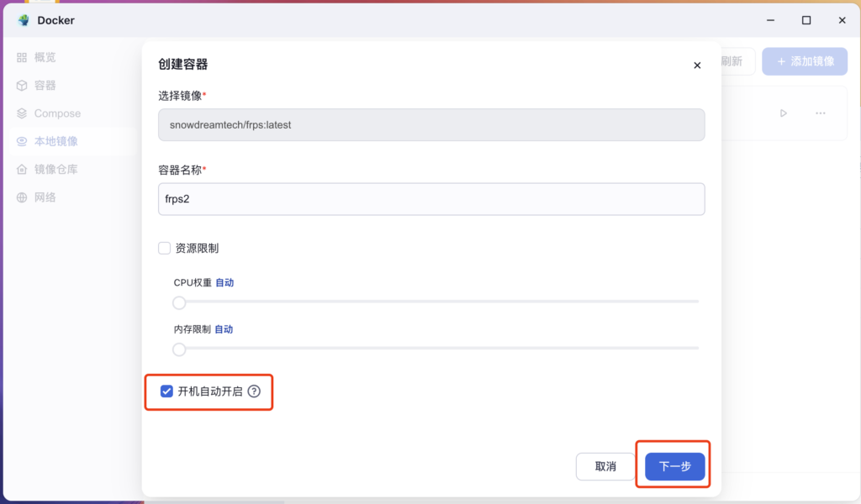Click the 网络 globe icon
The image size is (861, 504).
click(x=22, y=197)
